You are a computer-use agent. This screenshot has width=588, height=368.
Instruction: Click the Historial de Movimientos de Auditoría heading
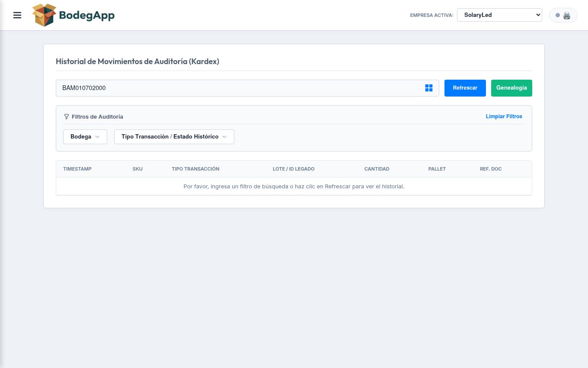(137, 61)
